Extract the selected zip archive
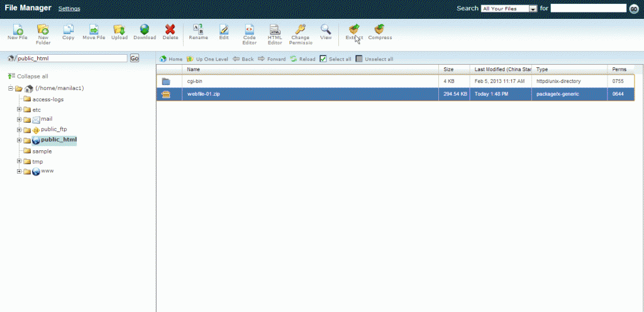This screenshot has height=312, width=644. click(x=354, y=30)
